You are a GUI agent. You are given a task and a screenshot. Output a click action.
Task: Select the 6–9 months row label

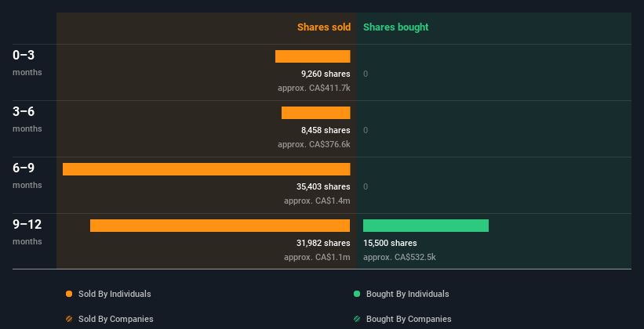coord(27,175)
